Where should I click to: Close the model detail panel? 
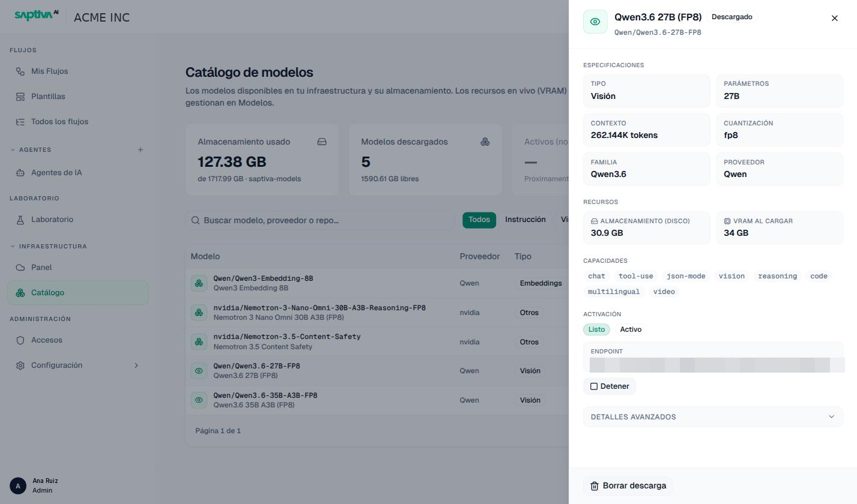coord(834,18)
